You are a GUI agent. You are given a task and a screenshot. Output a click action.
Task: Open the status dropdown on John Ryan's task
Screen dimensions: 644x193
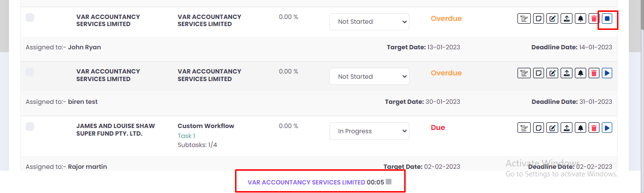(369, 22)
